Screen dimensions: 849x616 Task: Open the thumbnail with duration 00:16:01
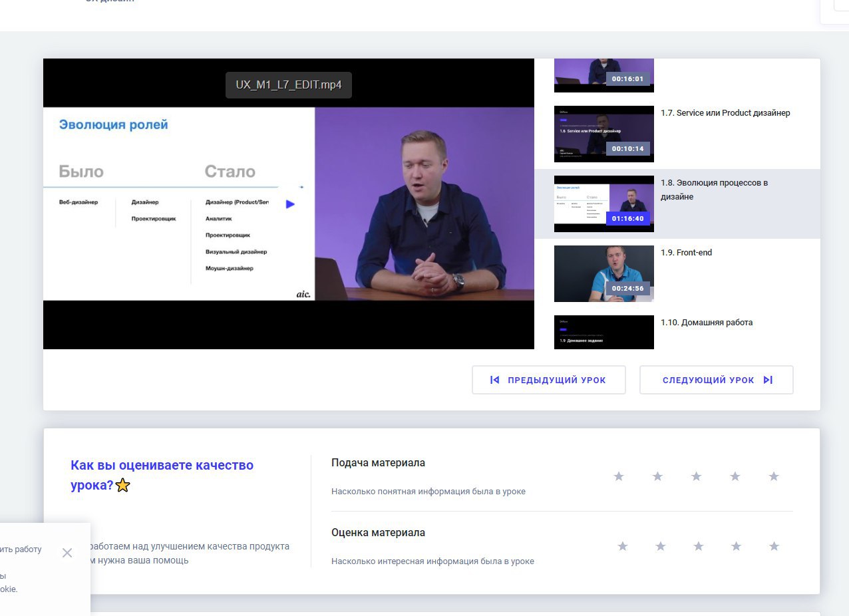(x=604, y=75)
